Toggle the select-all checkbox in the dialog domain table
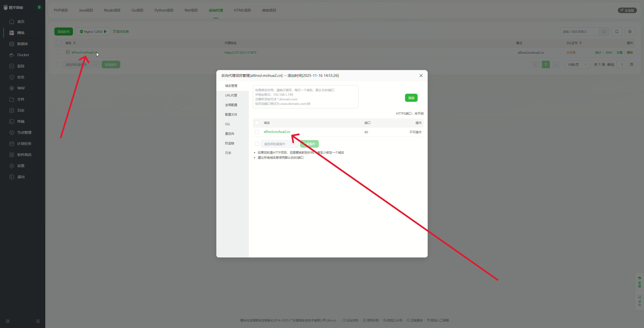The width and height of the screenshot is (644, 328). click(257, 123)
